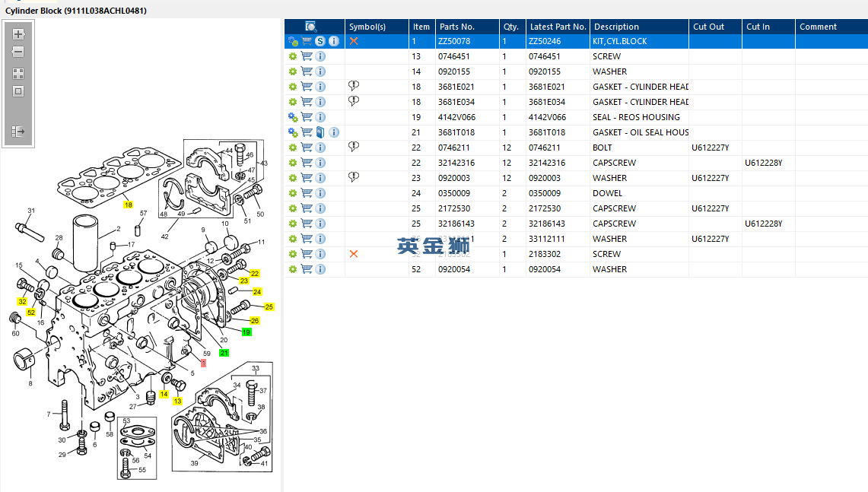Zoom in on the cylinder block diagram

[x=18, y=34]
